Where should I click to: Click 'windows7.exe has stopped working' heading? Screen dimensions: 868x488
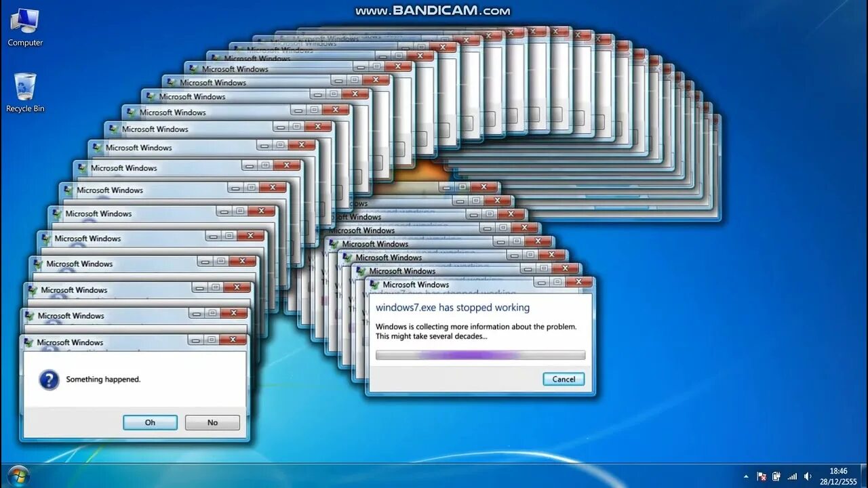[x=452, y=308]
